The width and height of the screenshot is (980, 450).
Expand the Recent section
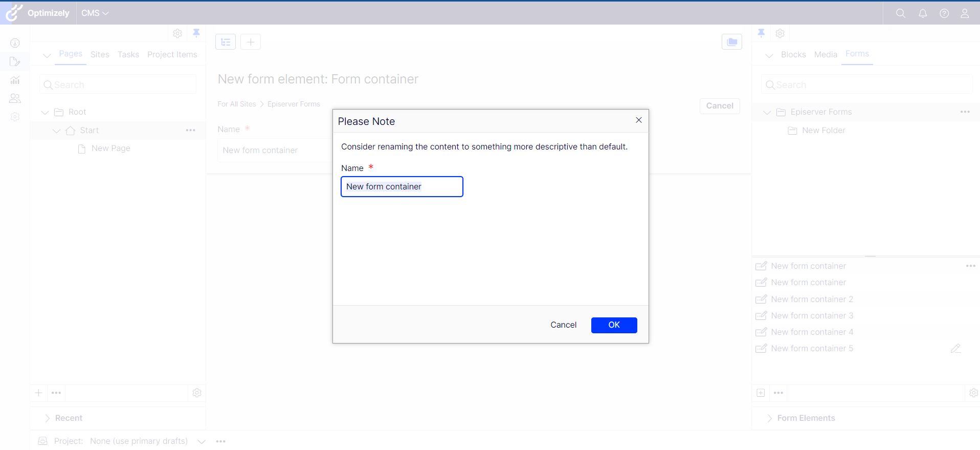coord(47,418)
